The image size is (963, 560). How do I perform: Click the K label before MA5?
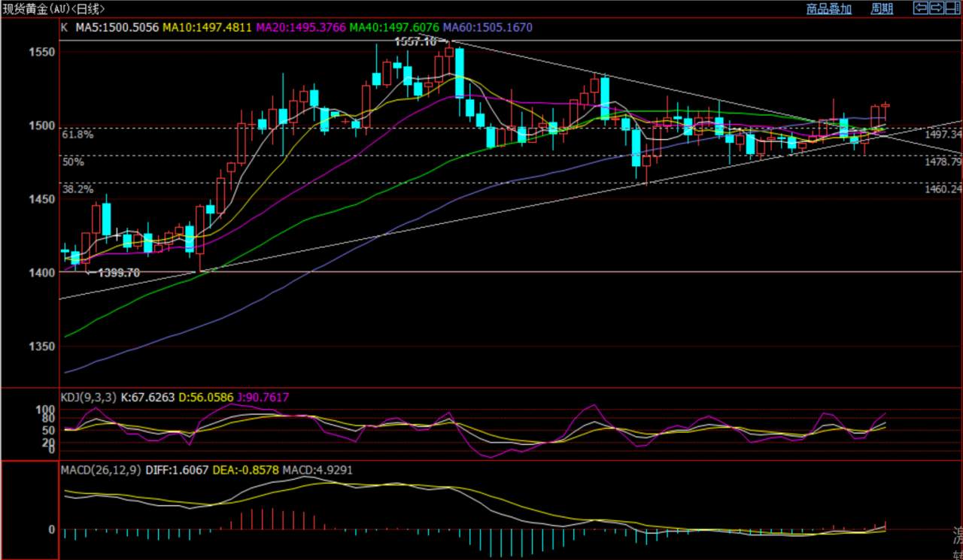(x=63, y=27)
